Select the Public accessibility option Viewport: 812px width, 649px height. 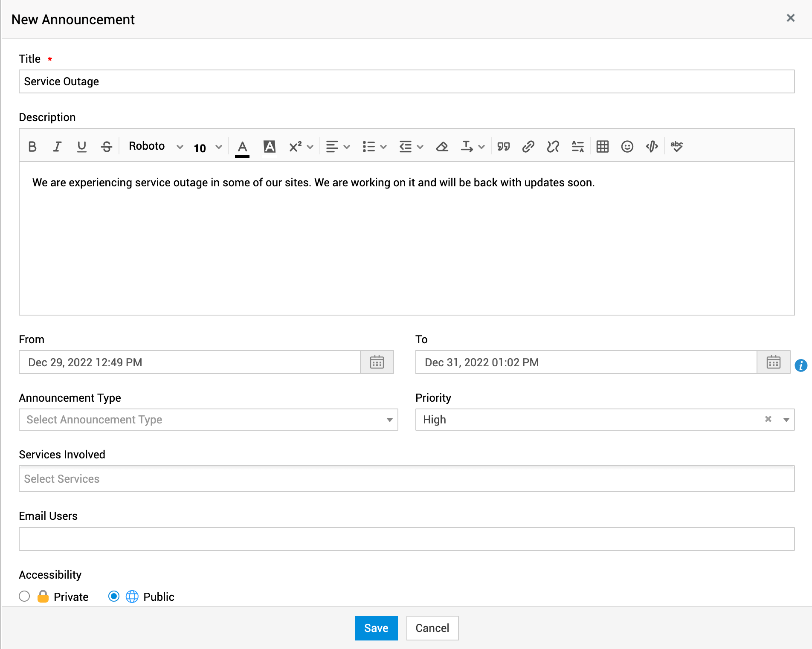(114, 596)
